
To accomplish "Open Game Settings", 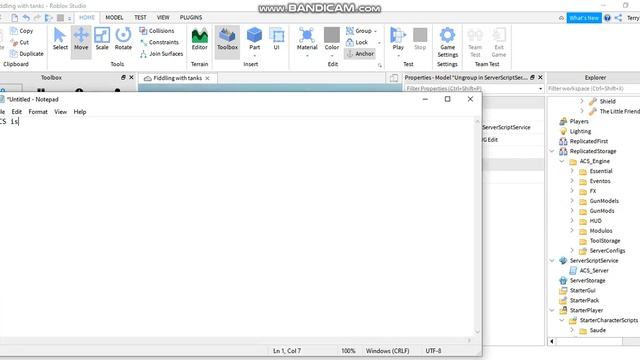I will (x=447, y=42).
